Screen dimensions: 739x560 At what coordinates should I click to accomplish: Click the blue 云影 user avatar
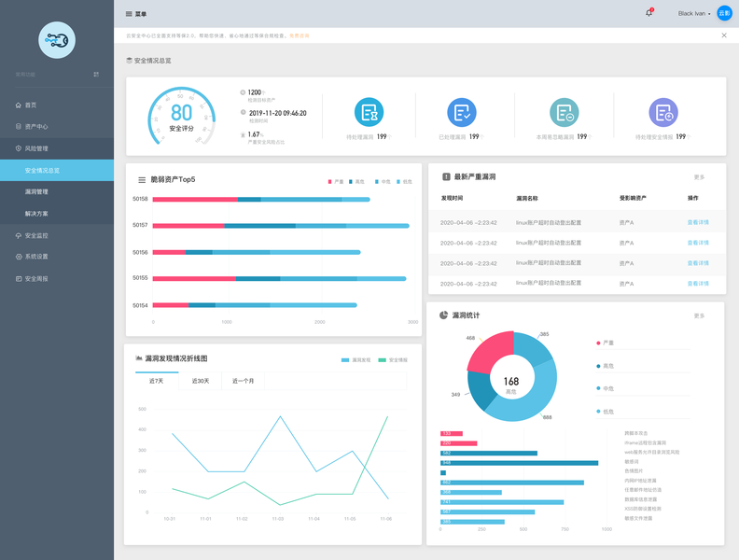724,13
